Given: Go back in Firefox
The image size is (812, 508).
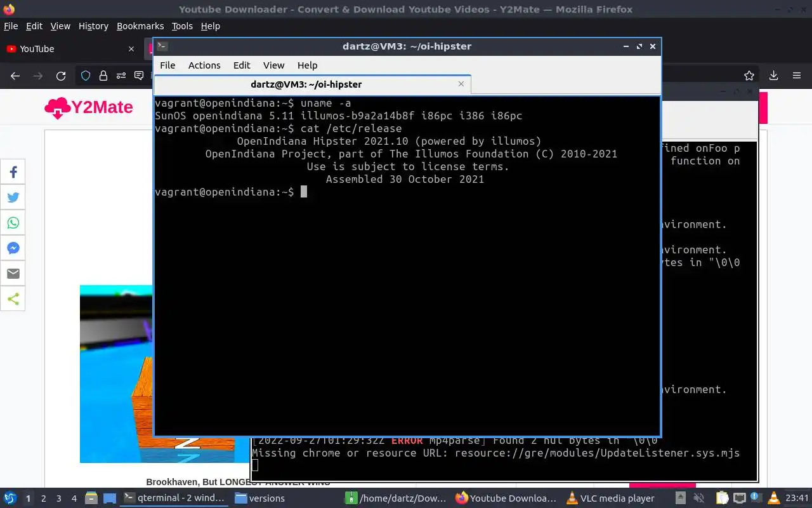Looking at the screenshot, I should coord(15,76).
